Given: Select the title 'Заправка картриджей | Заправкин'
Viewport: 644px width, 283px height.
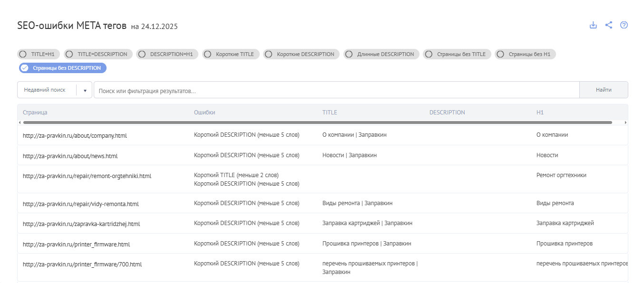Looking at the screenshot, I should pyautogui.click(x=367, y=223).
